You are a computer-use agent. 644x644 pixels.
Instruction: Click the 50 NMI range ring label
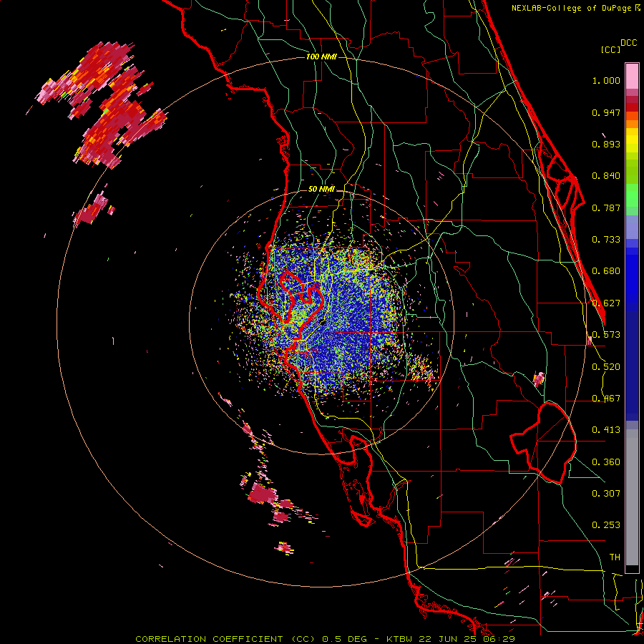321,189
